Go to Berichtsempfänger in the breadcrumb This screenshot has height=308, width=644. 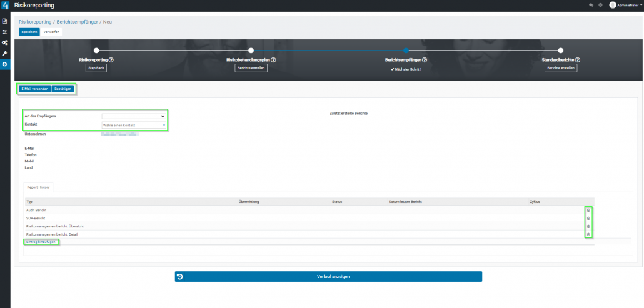tap(76, 22)
